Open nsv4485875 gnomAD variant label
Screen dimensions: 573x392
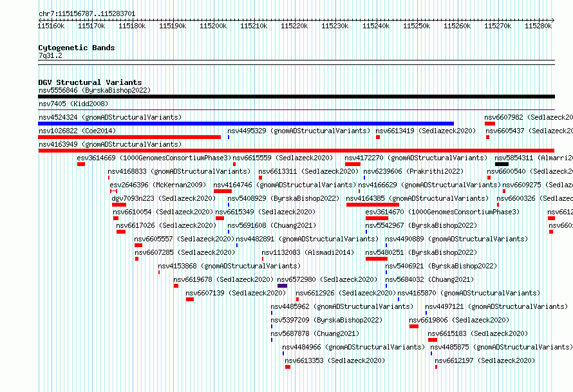click(x=501, y=347)
